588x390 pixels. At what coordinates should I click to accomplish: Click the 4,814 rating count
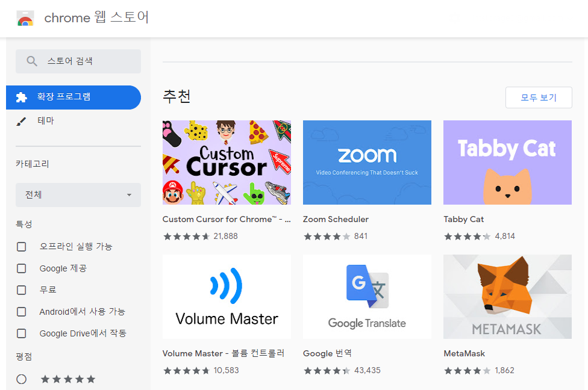505,236
